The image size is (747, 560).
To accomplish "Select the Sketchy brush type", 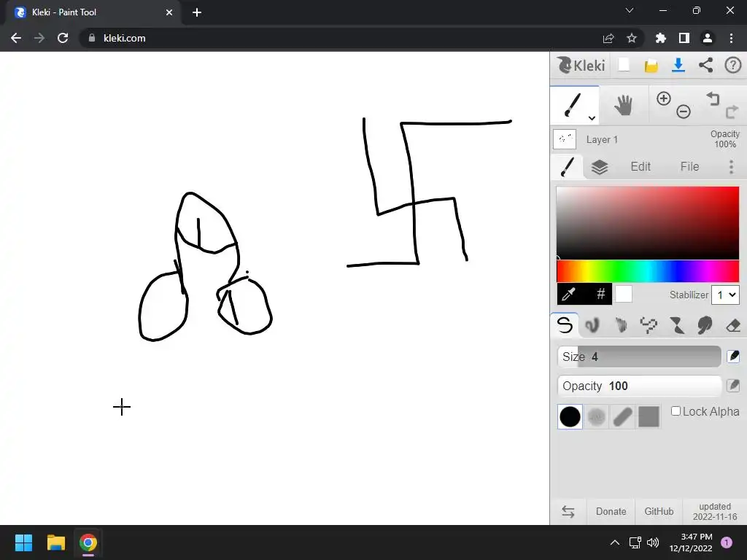I will click(x=620, y=325).
